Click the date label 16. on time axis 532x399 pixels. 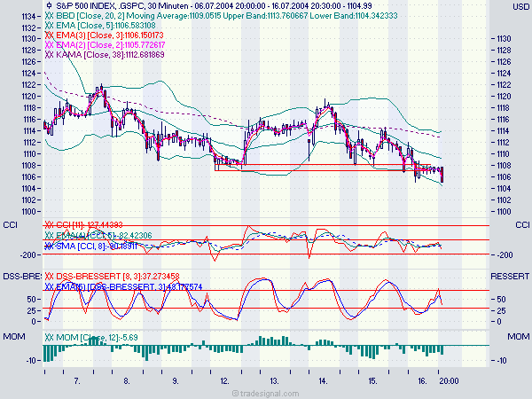point(422,381)
